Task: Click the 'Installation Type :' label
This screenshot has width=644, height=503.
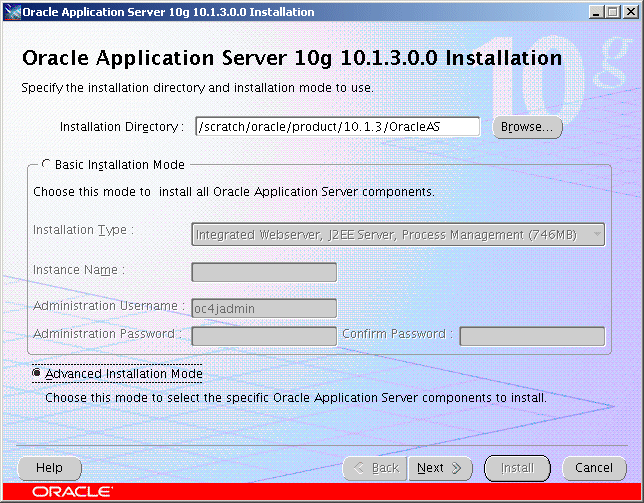Action: pos(84,230)
